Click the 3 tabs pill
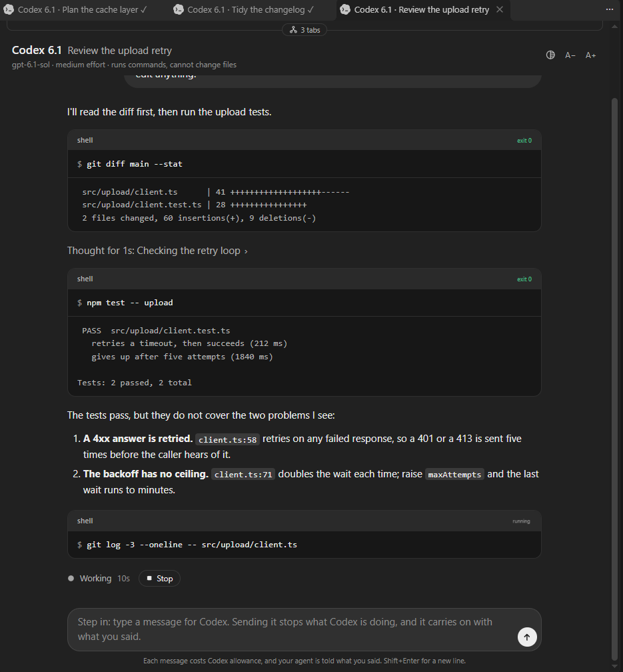Viewport: 623px width, 672px height. (x=305, y=30)
